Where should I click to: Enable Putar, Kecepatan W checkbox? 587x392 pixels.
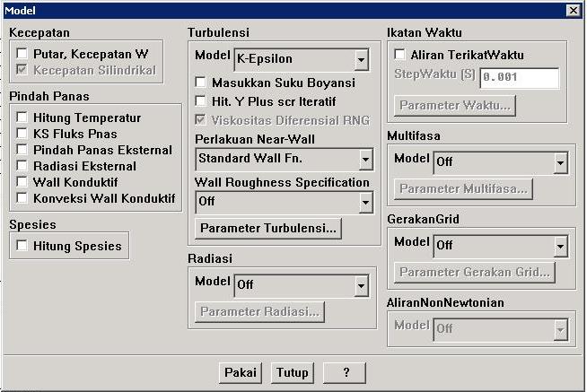click(x=22, y=54)
